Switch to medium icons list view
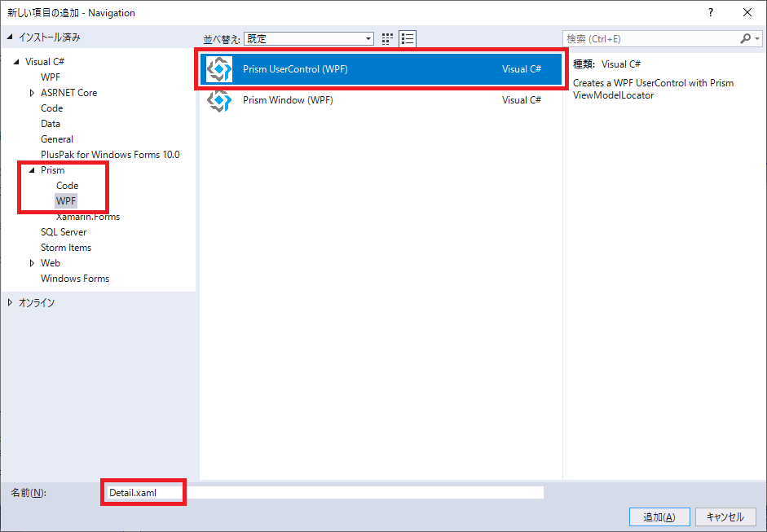767x532 pixels. click(x=408, y=38)
